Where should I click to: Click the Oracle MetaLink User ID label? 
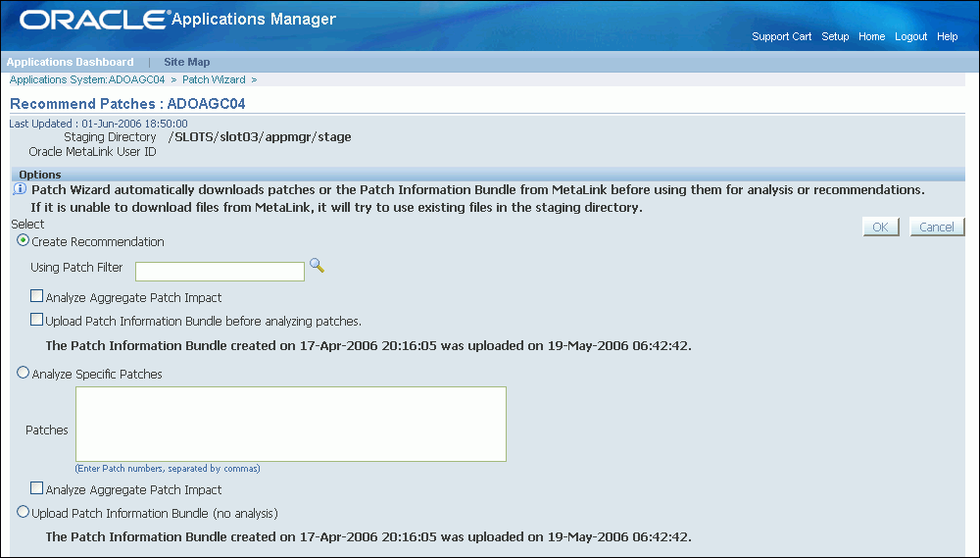point(92,152)
